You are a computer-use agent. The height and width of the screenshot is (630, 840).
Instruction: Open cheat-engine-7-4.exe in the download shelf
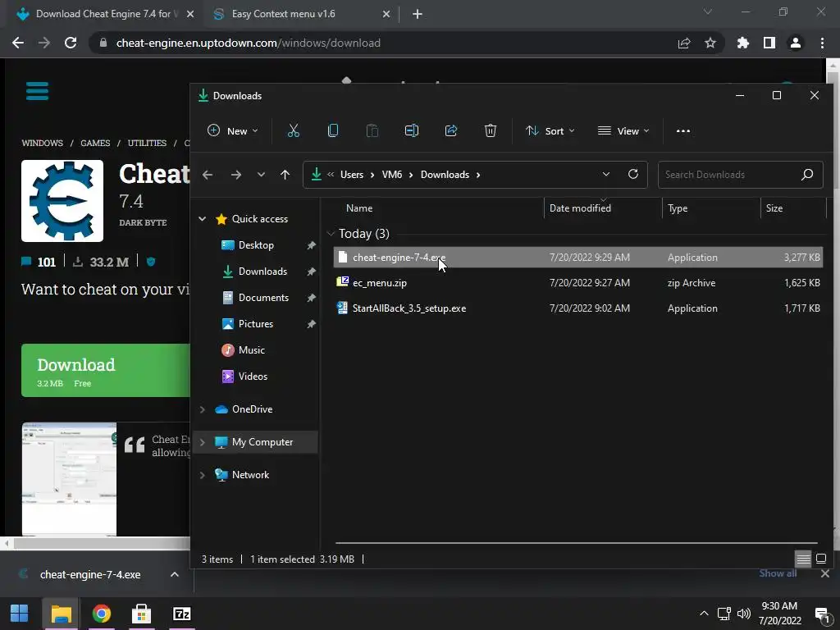pyautogui.click(x=90, y=574)
